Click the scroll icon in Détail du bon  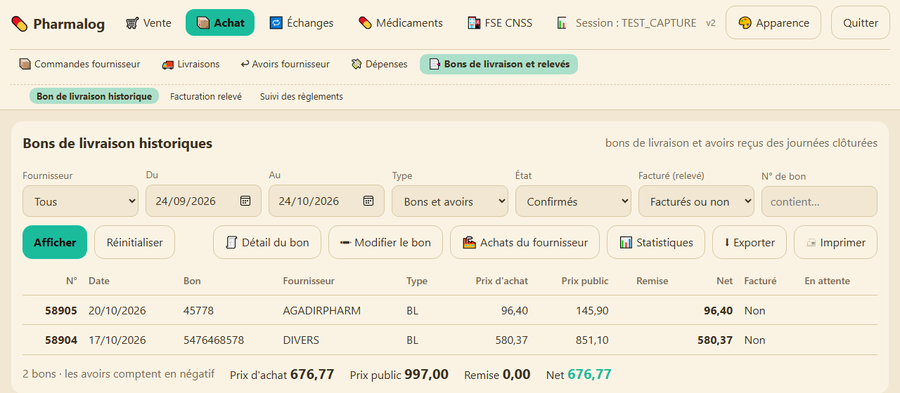(232, 243)
